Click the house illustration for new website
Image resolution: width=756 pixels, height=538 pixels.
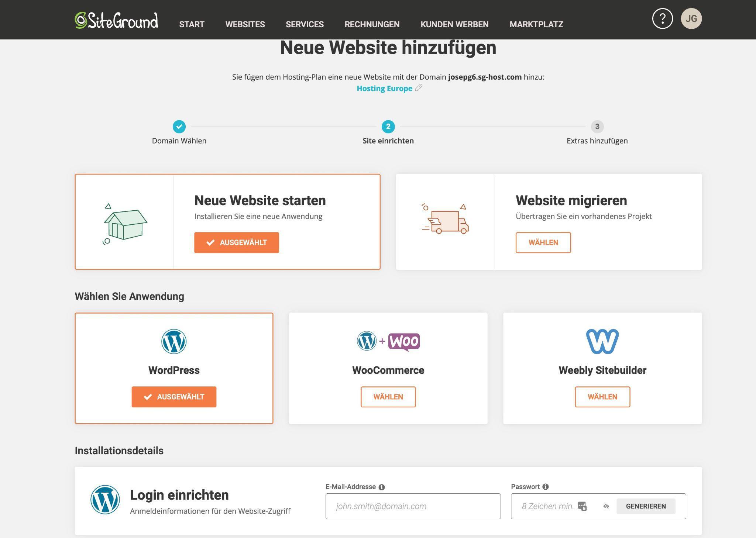(125, 224)
